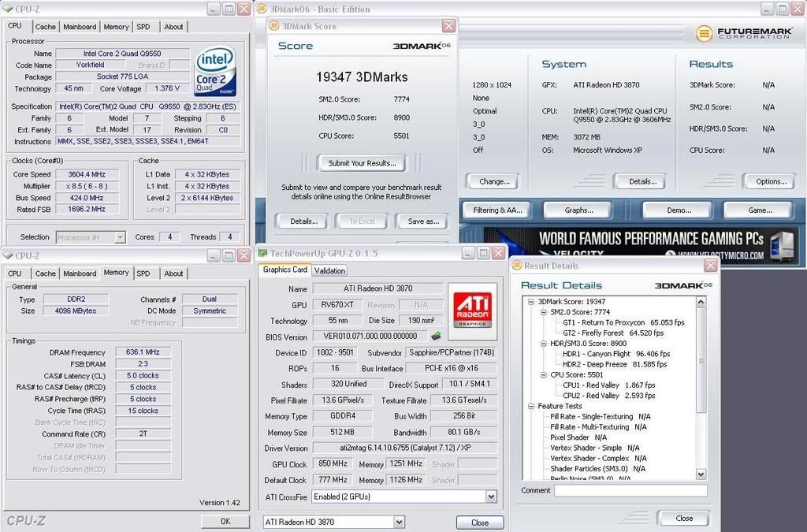807x532 pixels.
Task: Switch to CPU tab in lower CPU-Z window
Action: pyautogui.click(x=15, y=273)
